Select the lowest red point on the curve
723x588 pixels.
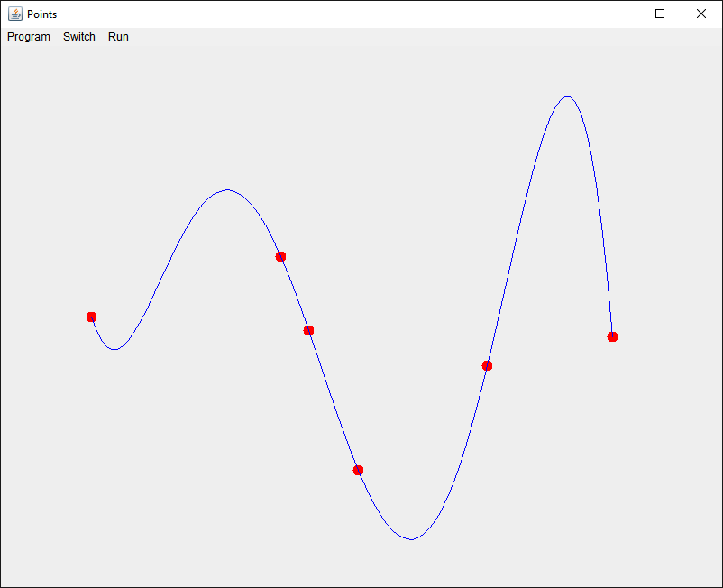point(358,471)
